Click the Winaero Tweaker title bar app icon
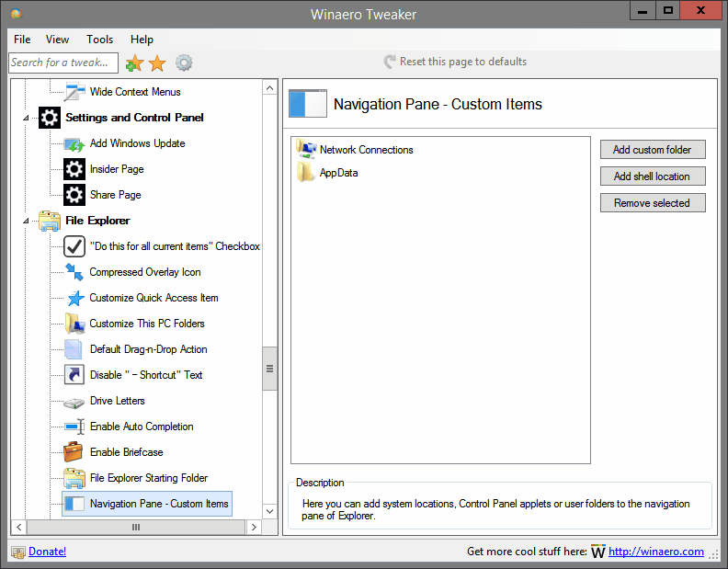The height and width of the screenshot is (569, 728). coord(17,14)
